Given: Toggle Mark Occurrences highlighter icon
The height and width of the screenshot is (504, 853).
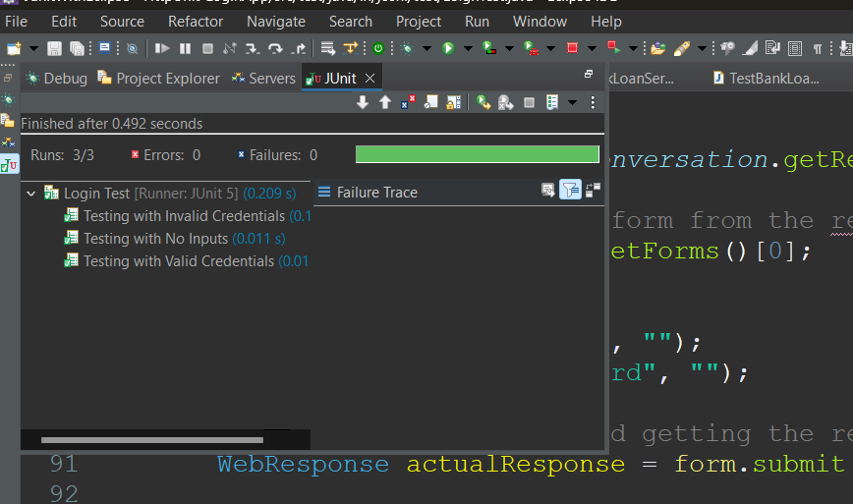Looking at the screenshot, I should [x=750, y=48].
